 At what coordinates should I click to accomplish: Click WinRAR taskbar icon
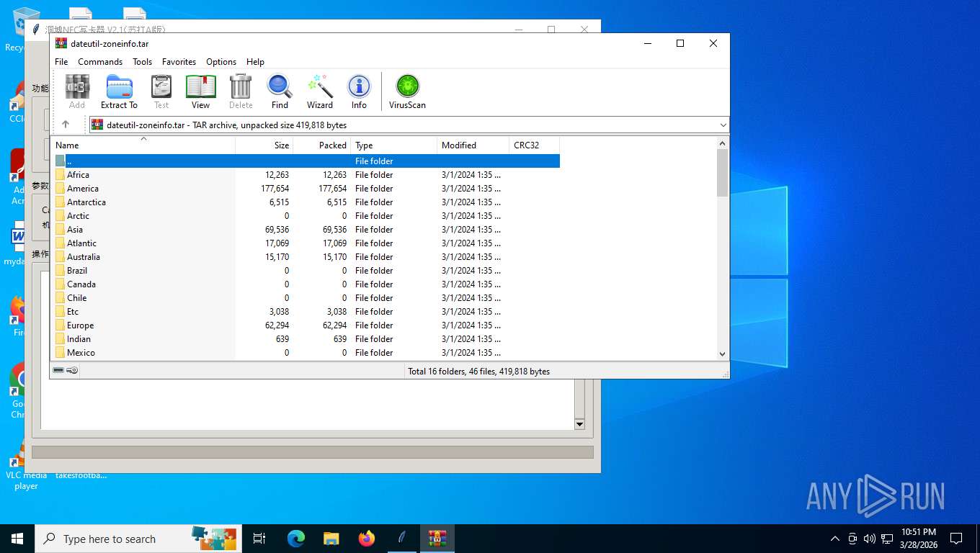click(x=437, y=539)
